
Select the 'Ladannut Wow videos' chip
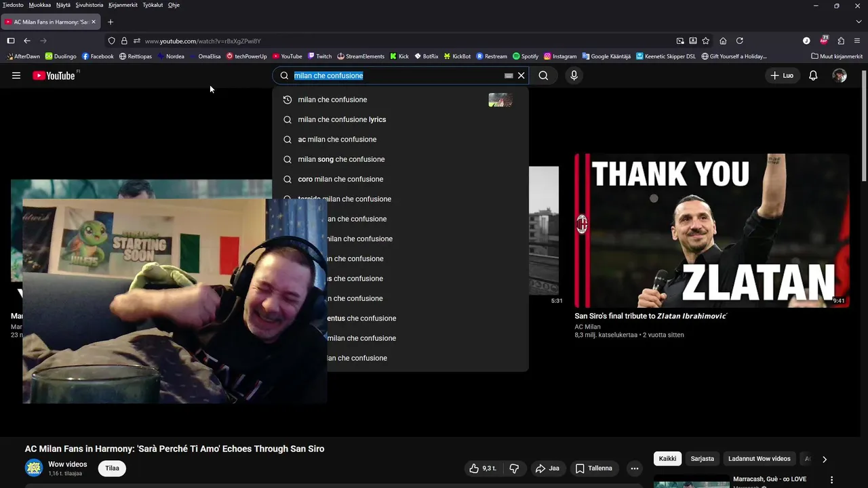[759, 459]
